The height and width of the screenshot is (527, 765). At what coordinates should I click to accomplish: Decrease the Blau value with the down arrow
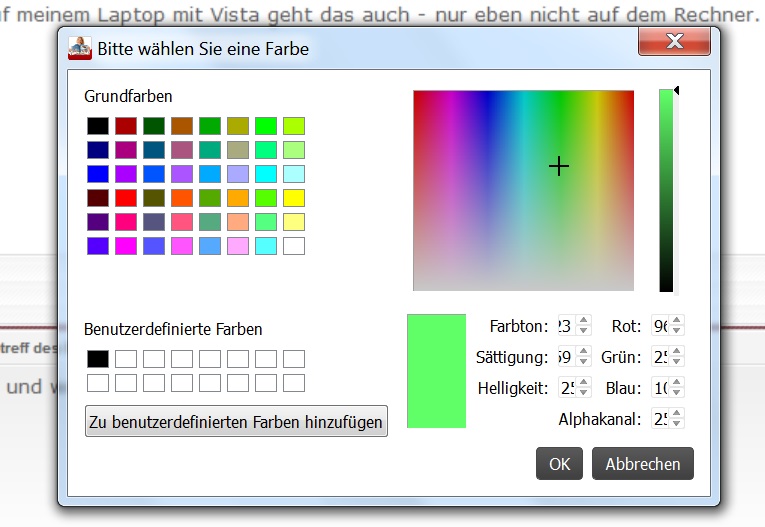[676, 392]
